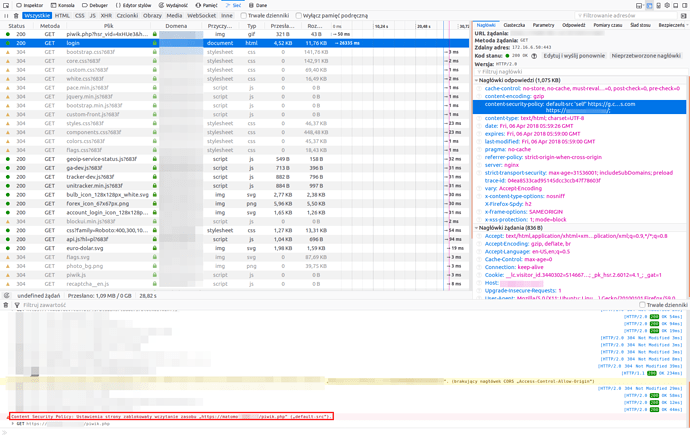Select the login document request row

point(235,43)
